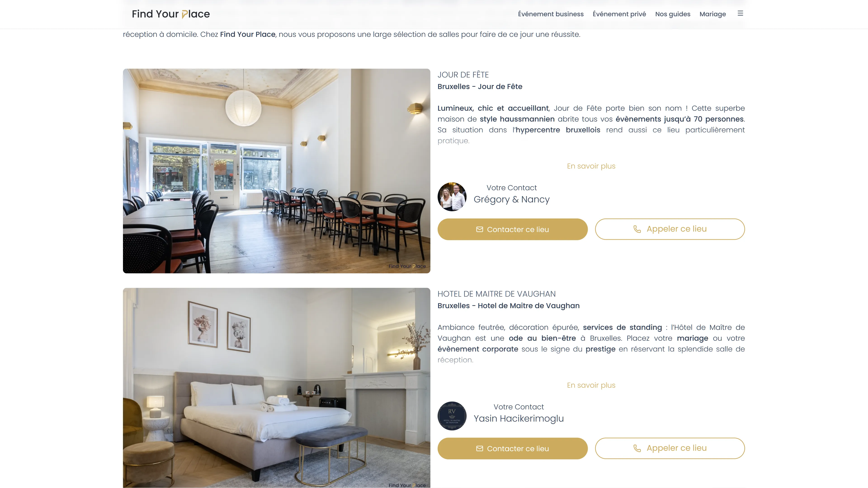
Task: Go to Nos guides
Action: [672, 14]
